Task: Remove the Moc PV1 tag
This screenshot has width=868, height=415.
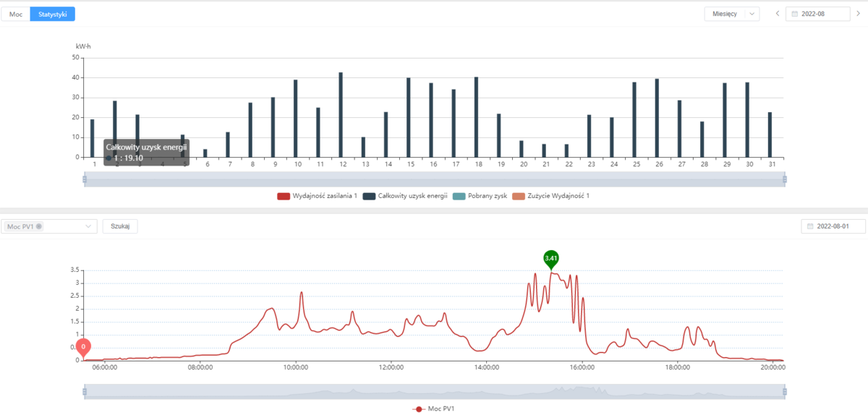Action: 38,227
